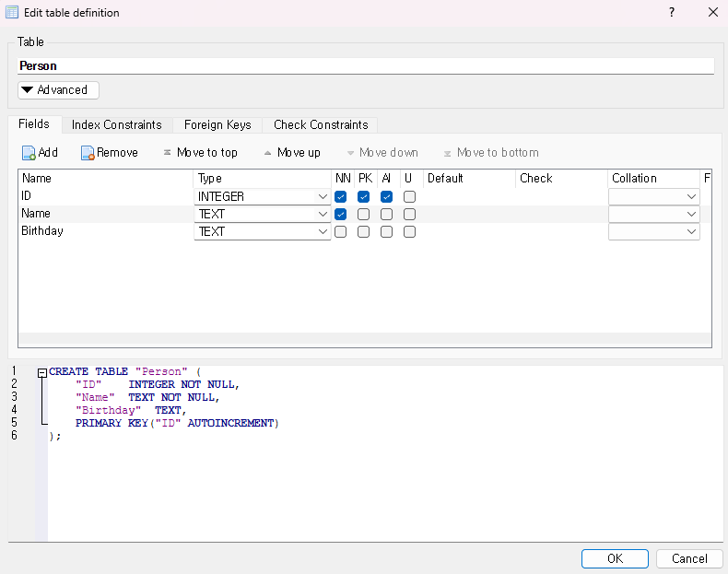This screenshot has width=728, height=574.
Task: Click the NN column header
Action: coord(343,179)
